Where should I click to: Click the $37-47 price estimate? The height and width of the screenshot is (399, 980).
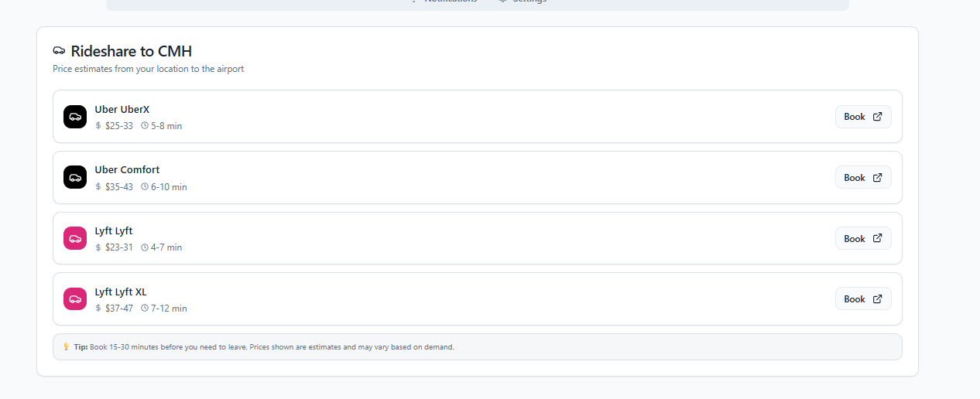pos(119,309)
